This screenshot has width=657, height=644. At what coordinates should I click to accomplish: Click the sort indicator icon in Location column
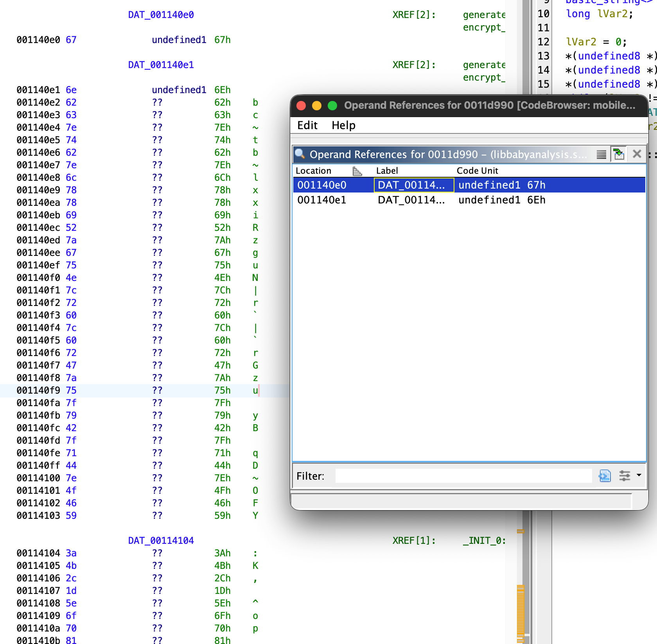[357, 171]
